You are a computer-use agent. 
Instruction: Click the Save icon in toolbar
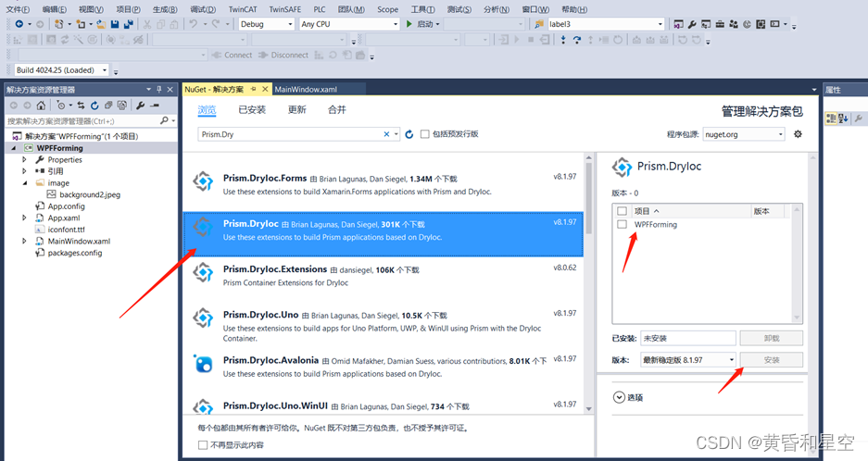(115, 24)
